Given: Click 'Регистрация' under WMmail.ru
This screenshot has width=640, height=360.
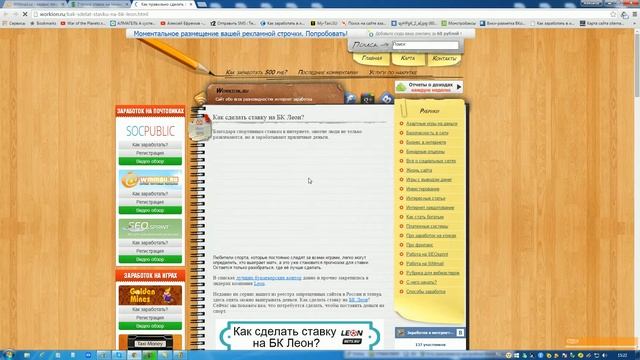Looking at the screenshot, I should 150,202.
